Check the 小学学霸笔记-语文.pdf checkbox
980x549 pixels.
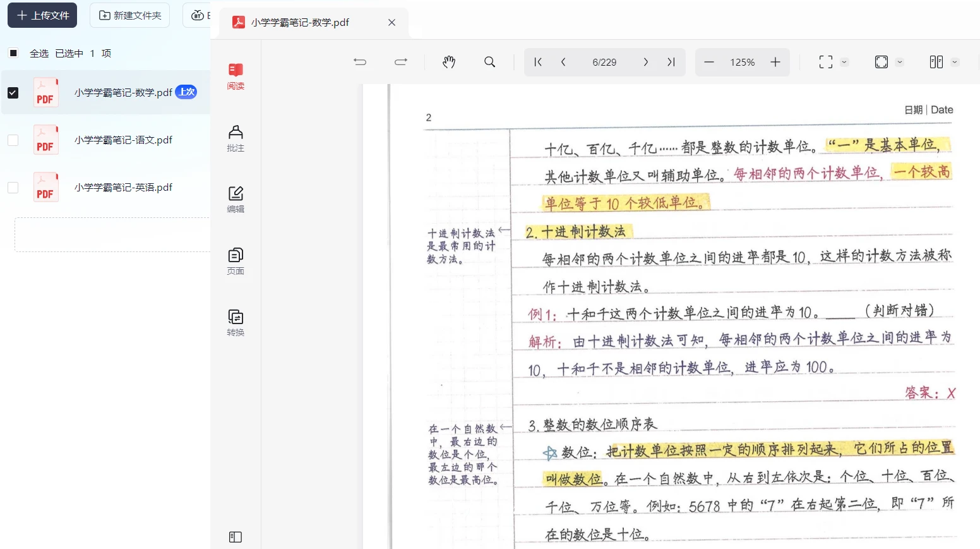[x=13, y=140]
